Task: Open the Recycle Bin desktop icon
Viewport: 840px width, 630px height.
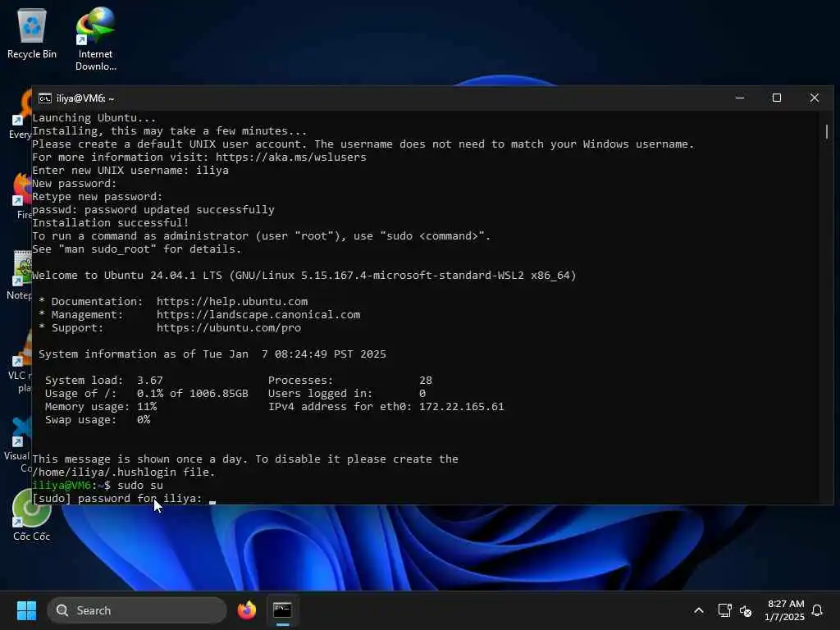Action: tap(32, 33)
